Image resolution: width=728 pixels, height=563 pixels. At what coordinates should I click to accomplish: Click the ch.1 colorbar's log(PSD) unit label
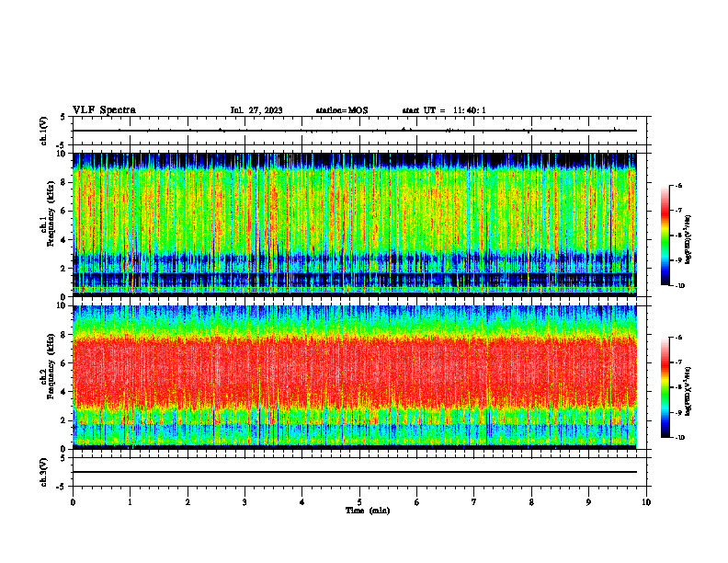pos(688,240)
